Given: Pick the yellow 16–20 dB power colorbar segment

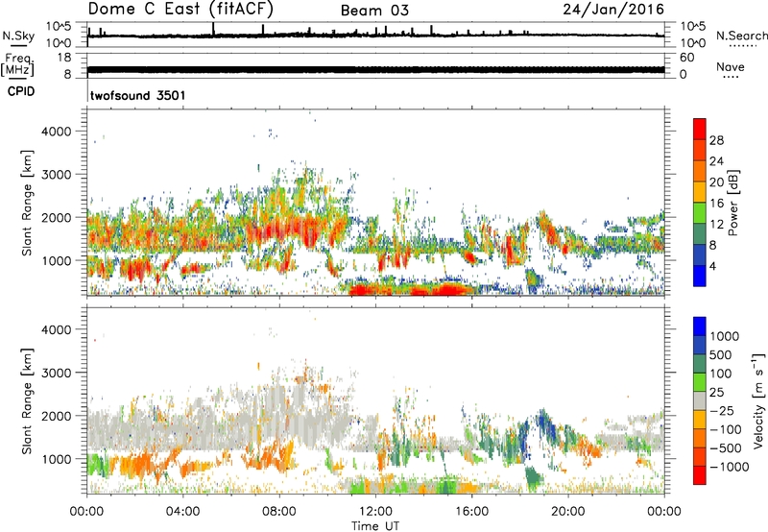Looking at the screenshot, I should 700,192.
